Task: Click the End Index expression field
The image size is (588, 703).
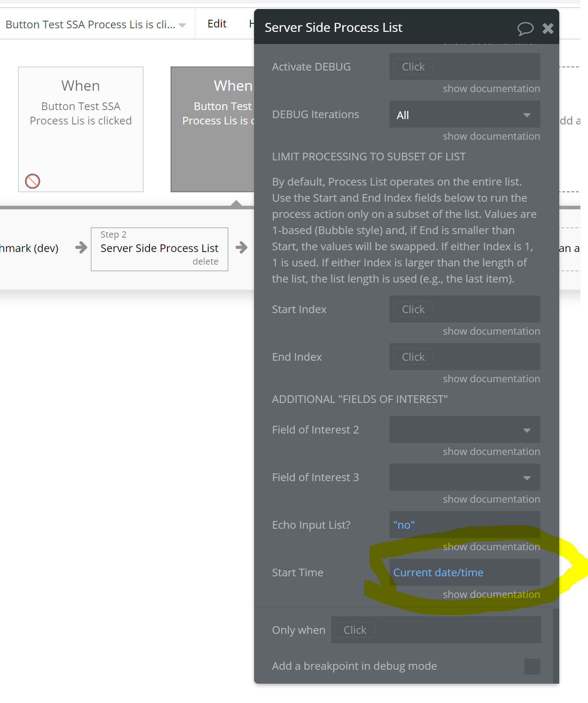Action: coord(465,357)
